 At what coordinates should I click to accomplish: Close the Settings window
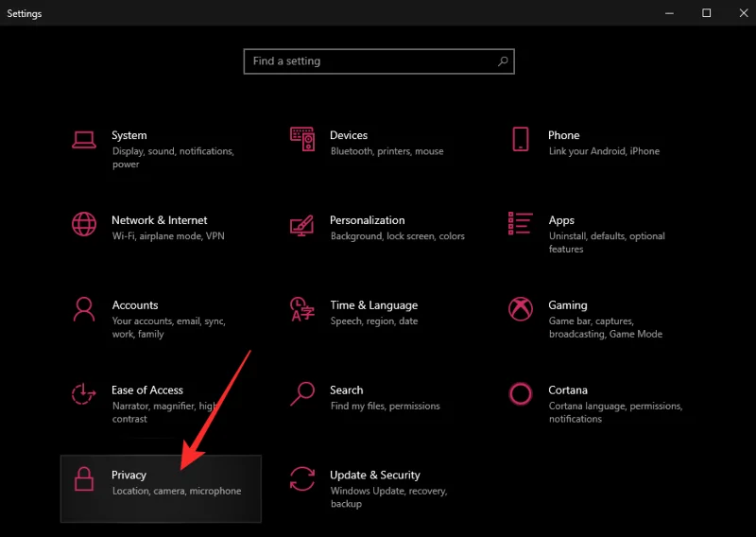point(744,13)
